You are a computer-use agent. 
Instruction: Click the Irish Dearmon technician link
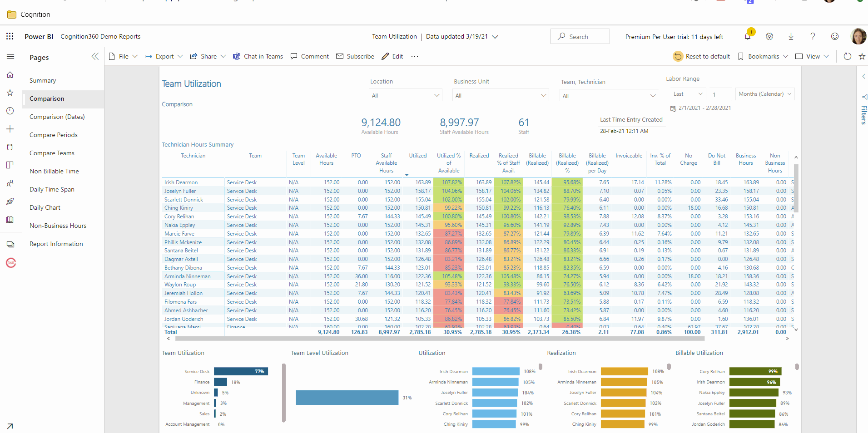[x=181, y=182]
